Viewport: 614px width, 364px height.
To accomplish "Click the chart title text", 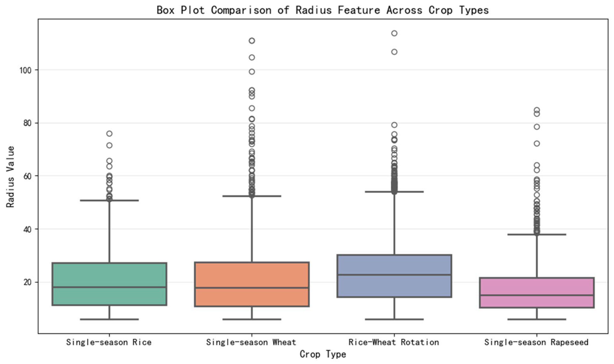I will pos(323,10).
